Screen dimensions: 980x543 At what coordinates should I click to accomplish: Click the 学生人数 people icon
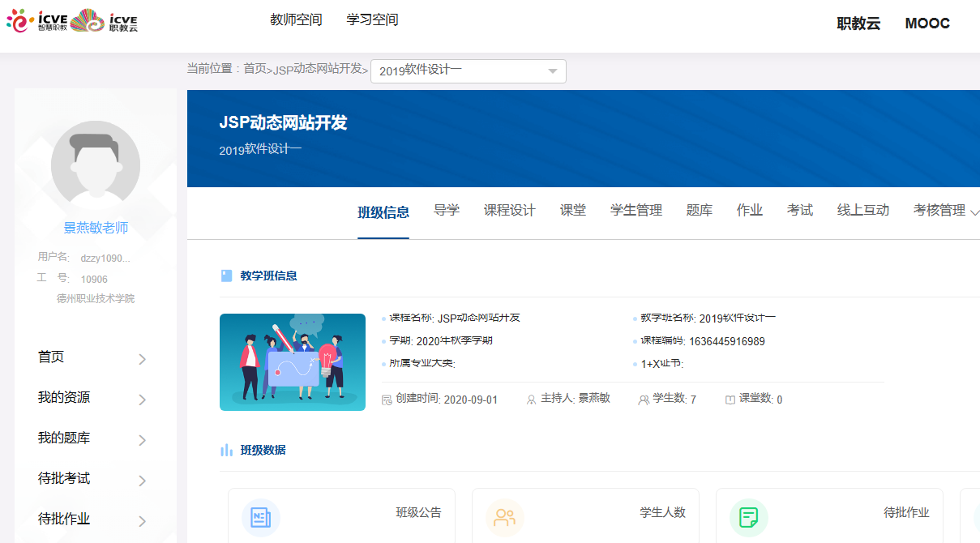(505, 518)
